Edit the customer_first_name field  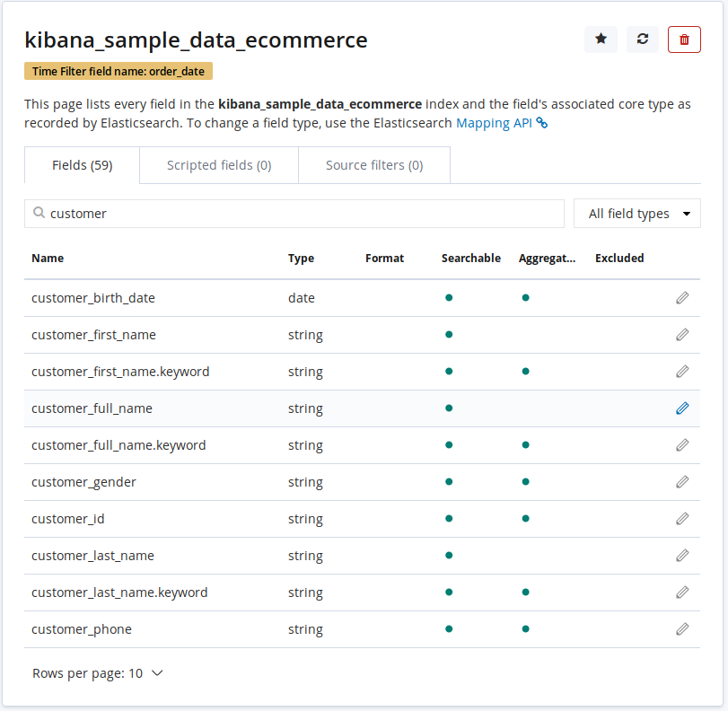(x=682, y=334)
